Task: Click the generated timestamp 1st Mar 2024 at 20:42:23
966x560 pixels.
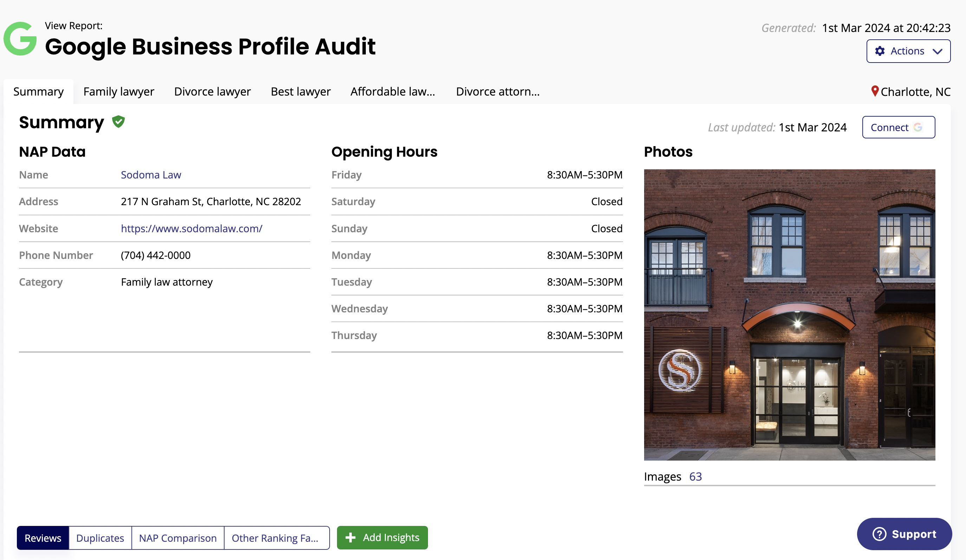Action: pos(886,28)
